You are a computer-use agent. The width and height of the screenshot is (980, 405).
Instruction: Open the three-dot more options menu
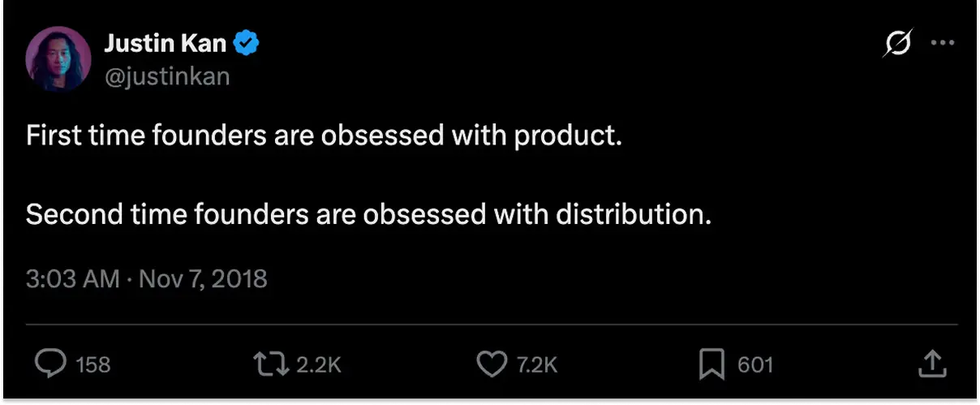[941, 44]
